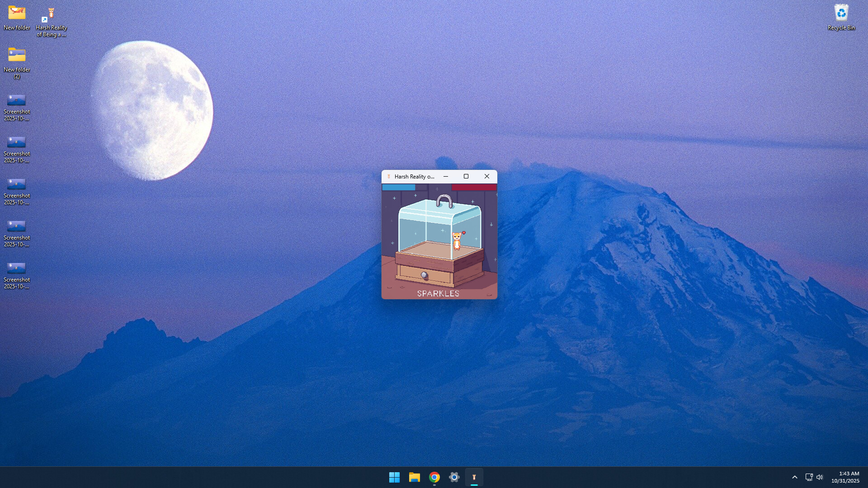Open the volume control in the system tray
Viewport: 868px width, 488px height.
click(x=820, y=477)
